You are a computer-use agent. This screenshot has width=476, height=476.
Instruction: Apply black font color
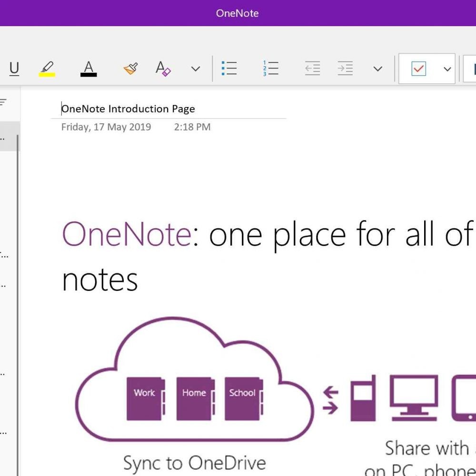89,69
